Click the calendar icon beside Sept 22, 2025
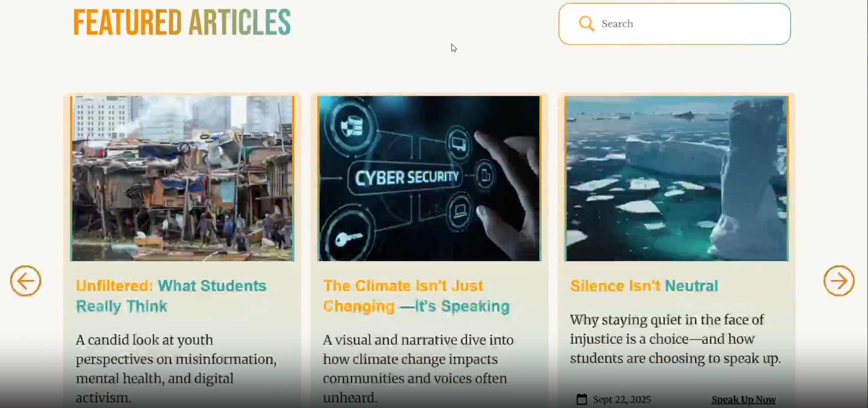The image size is (868, 408). (582, 399)
